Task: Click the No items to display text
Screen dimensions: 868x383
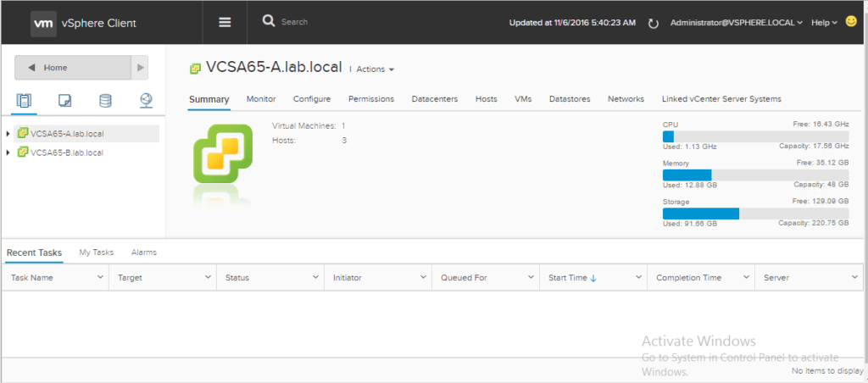Action: point(827,370)
